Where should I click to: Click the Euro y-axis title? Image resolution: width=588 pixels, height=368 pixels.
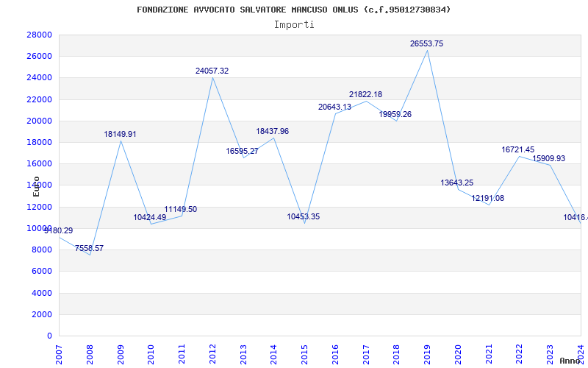click(36, 186)
